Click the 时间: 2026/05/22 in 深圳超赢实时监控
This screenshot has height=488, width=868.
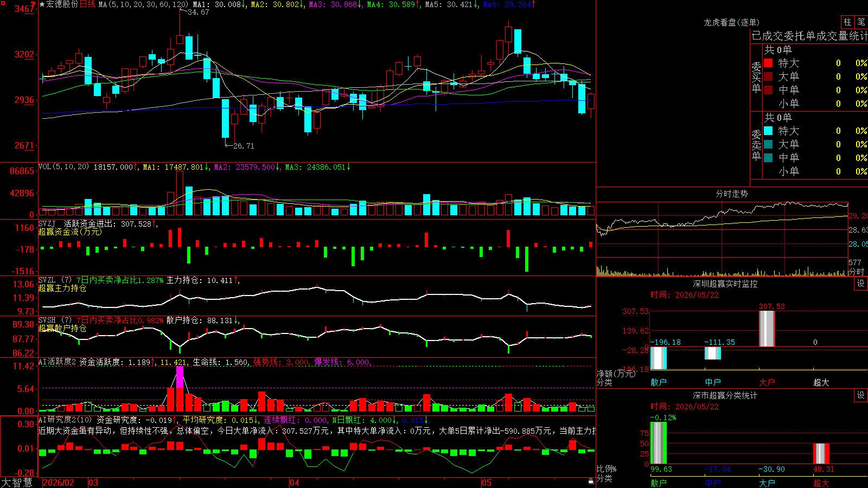(685, 295)
